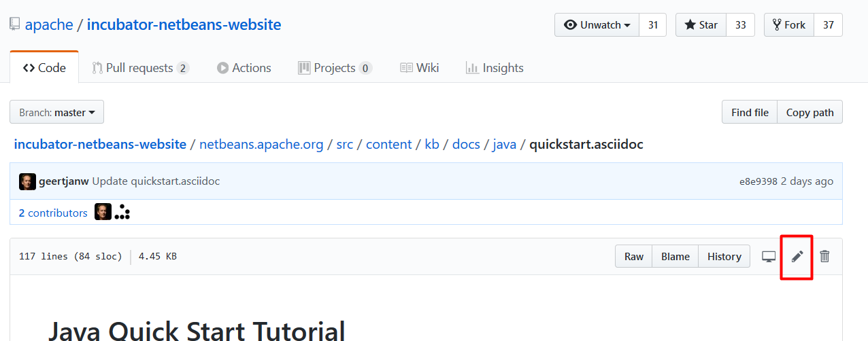This screenshot has height=341, width=868.
Task: Star the repository
Action: 701,25
